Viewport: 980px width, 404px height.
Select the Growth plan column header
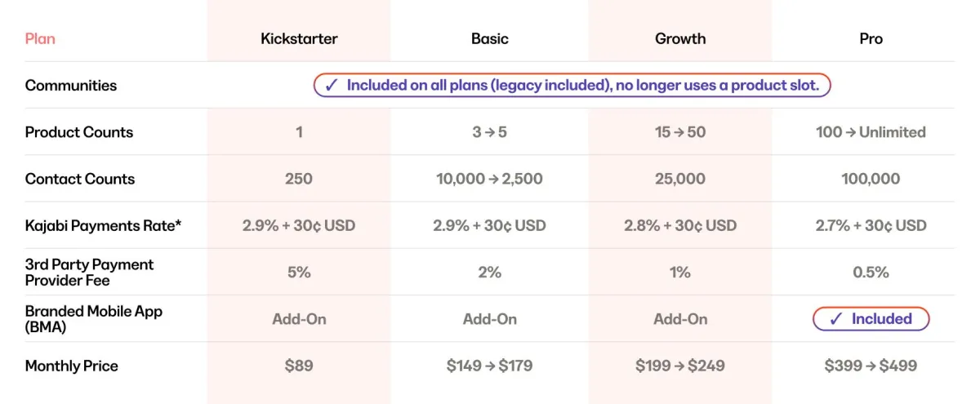[680, 38]
